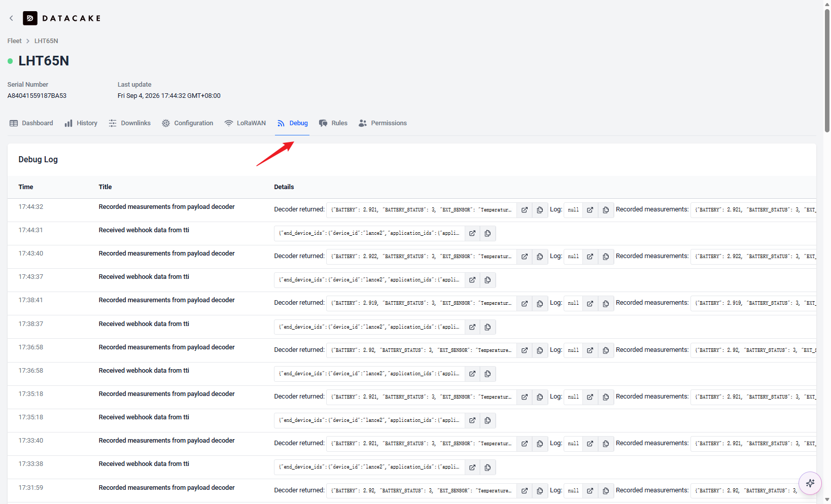This screenshot has height=504, width=831.
Task: Open decoder returned JSON for 17:44:32 entry
Action: (525, 210)
